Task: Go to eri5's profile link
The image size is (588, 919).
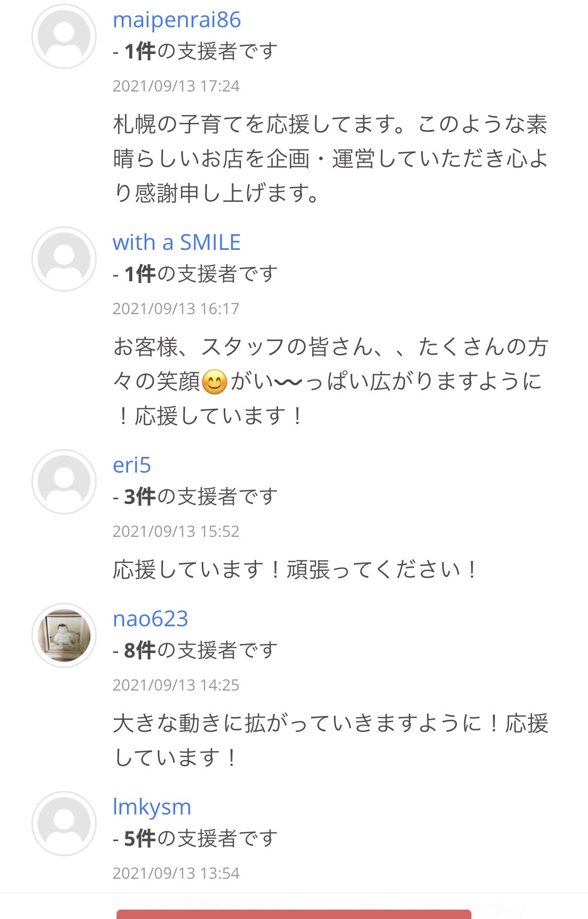Action: (x=132, y=465)
